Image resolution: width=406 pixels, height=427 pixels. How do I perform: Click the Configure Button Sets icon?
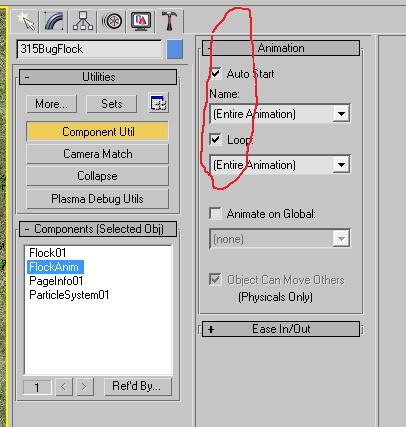159,103
